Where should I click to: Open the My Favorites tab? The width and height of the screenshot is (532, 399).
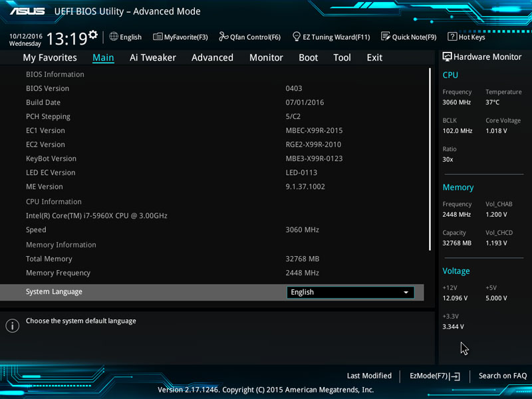(50, 58)
